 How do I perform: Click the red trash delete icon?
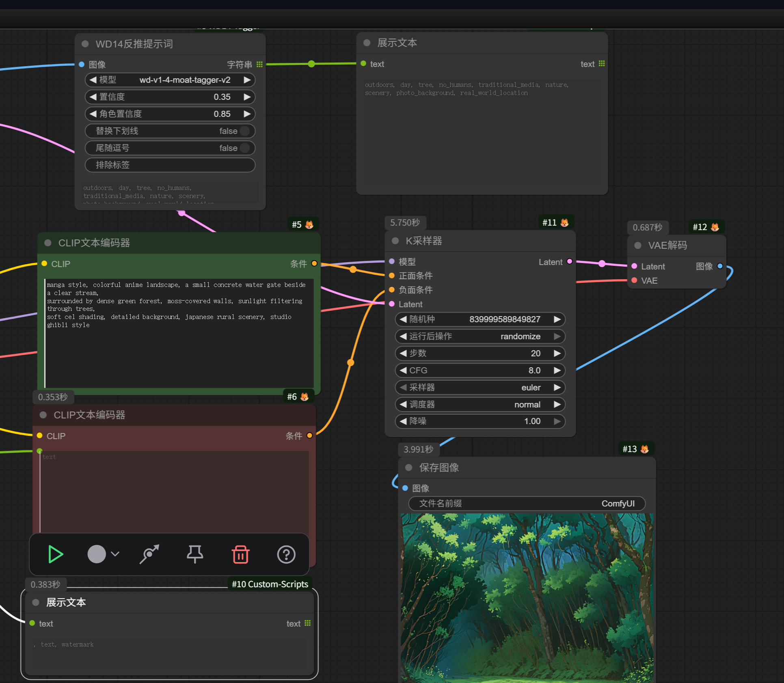240,554
